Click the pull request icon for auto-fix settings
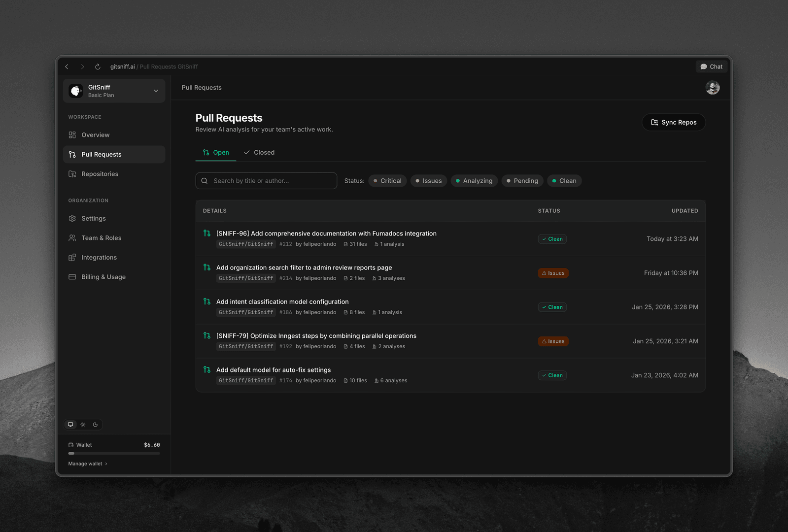Viewport: 788px width, 532px height. (207, 369)
